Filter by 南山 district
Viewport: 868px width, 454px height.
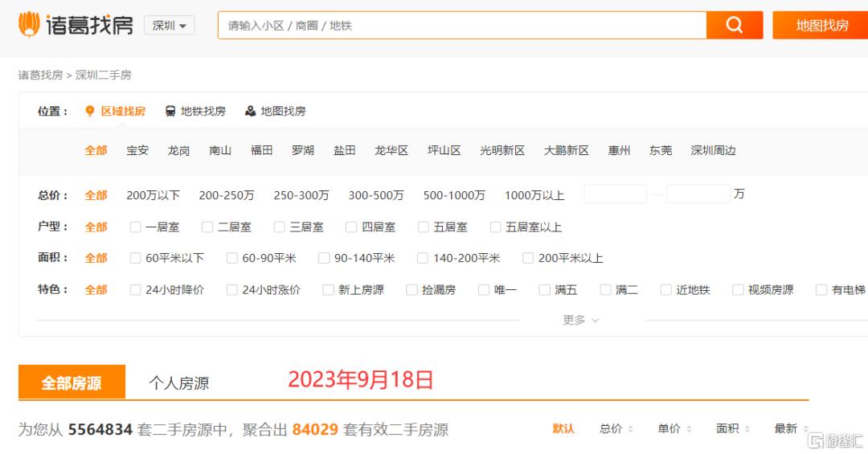click(220, 150)
